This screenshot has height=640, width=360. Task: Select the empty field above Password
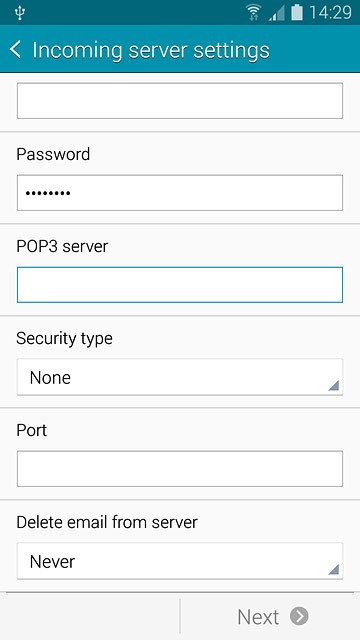(180, 101)
